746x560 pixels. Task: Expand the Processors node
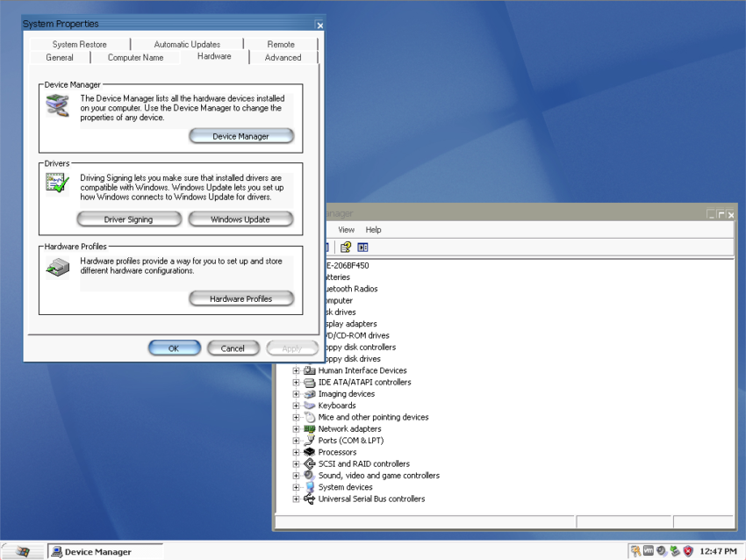click(x=296, y=452)
